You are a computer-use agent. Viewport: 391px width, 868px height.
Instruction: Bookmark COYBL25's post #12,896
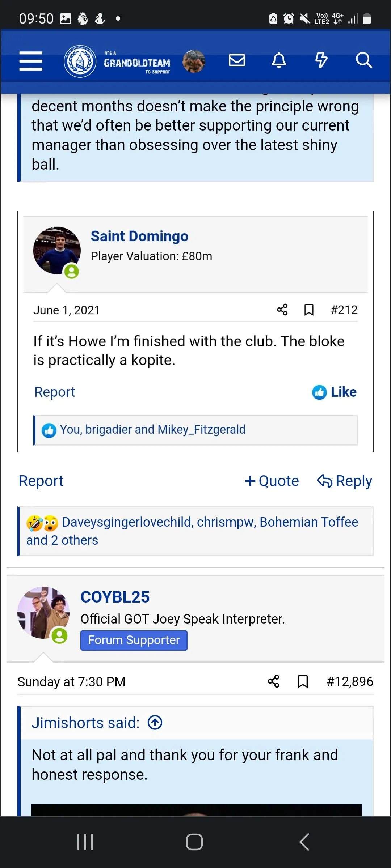pos(303,681)
